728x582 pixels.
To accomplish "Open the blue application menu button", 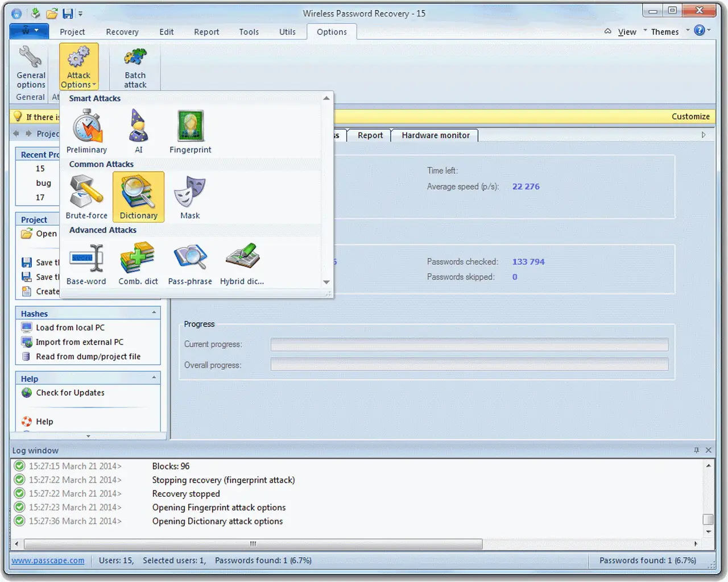I will coord(29,31).
